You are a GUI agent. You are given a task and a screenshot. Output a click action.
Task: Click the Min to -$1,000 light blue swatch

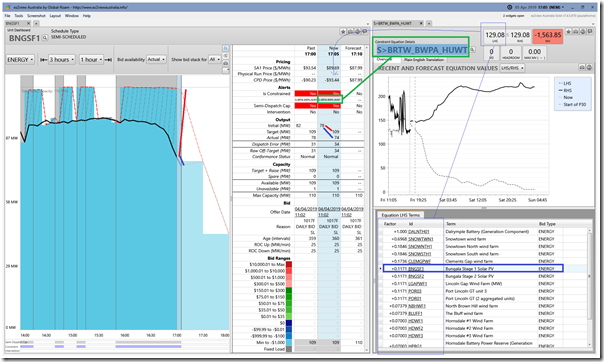click(x=289, y=342)
